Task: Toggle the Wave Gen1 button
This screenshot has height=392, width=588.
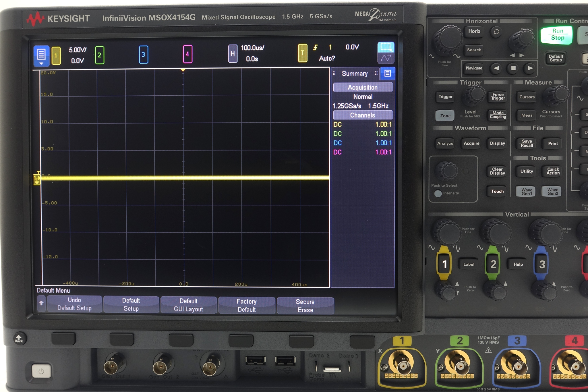Action: coord(527,192)
